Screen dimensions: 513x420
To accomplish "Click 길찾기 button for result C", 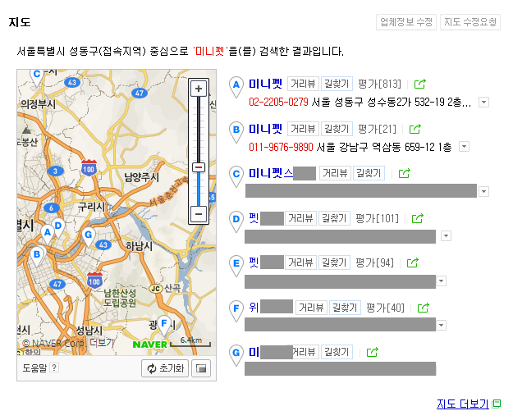I will [x=369, y=173].
